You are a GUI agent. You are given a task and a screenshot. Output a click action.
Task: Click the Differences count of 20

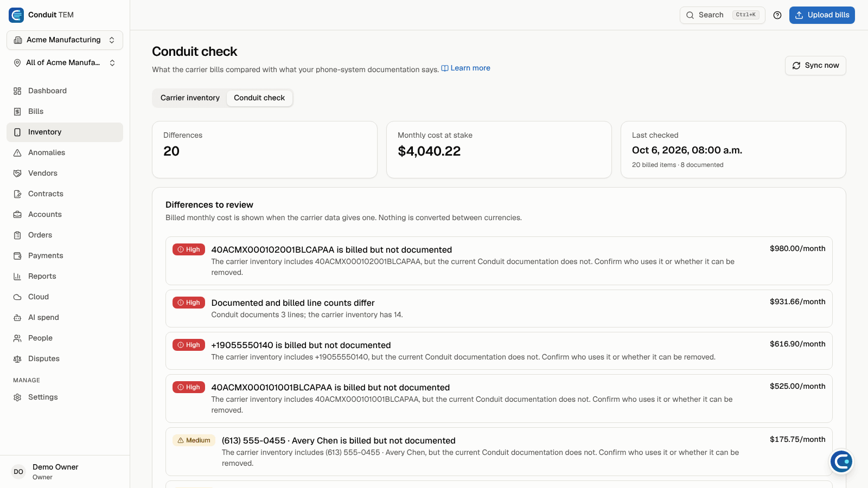171,151
